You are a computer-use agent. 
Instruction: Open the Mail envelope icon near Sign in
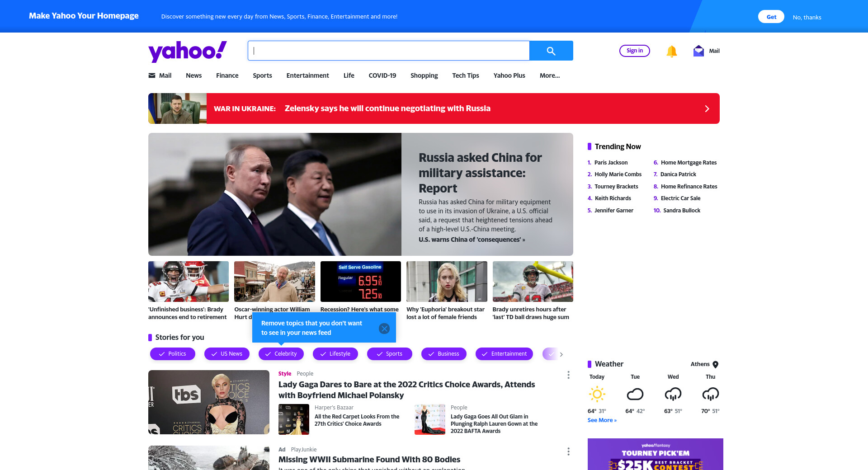(698, 51)
